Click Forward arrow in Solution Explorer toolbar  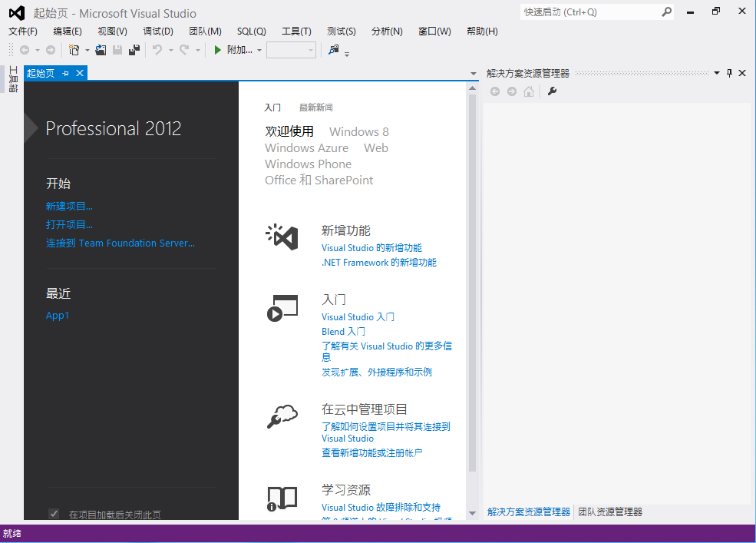point(512,91)
